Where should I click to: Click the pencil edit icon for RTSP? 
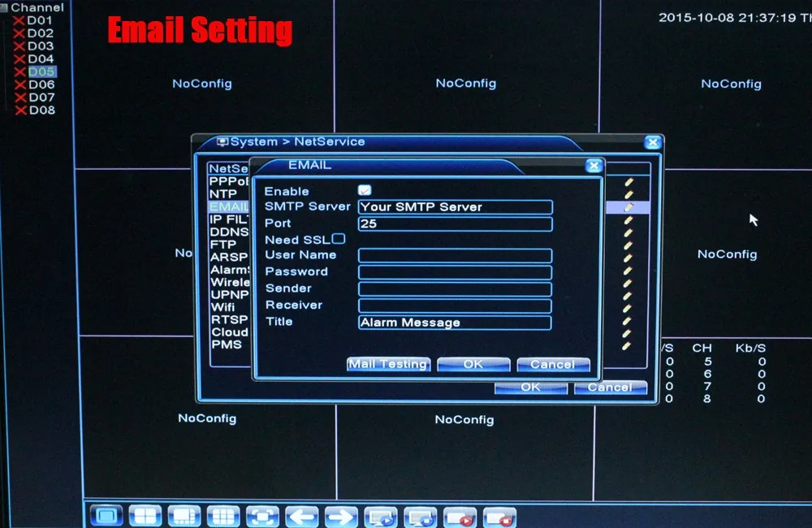[627, 321]
